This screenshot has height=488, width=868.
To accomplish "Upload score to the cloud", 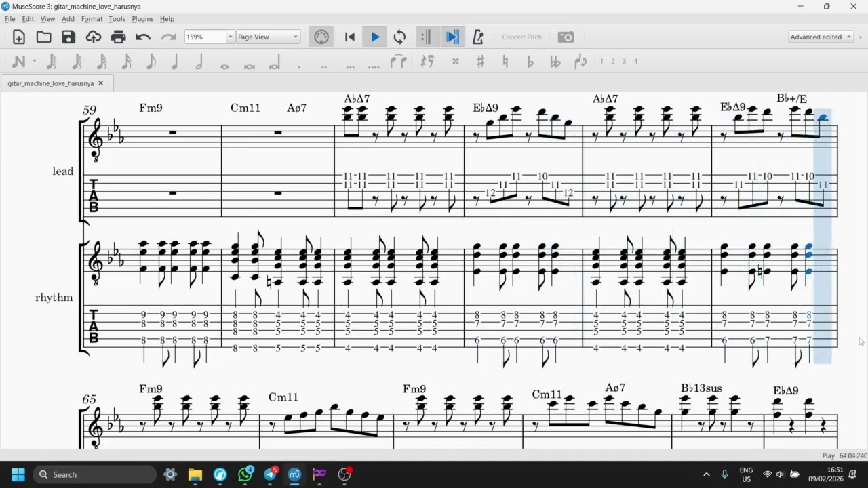I will 94,37.
